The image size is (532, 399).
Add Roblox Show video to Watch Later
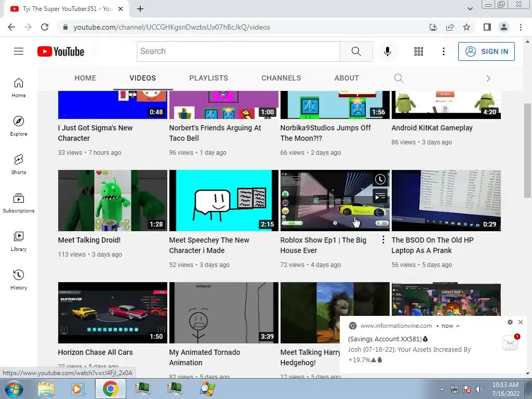point(380,179)
